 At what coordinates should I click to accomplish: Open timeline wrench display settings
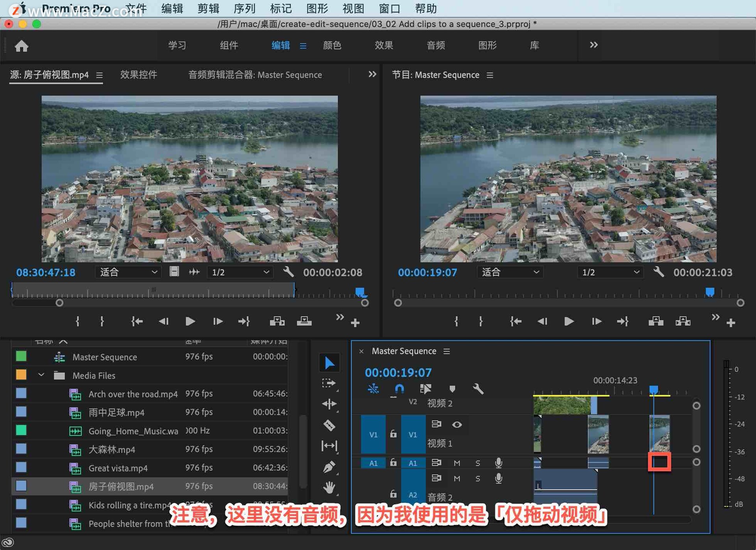pyautogui.click(x=478, y=389)
